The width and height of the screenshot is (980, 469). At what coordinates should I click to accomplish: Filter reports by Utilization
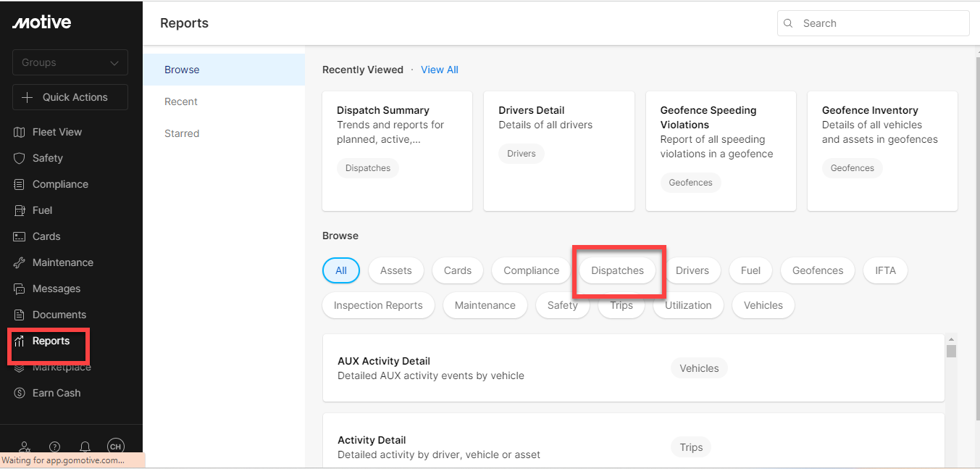688,305
